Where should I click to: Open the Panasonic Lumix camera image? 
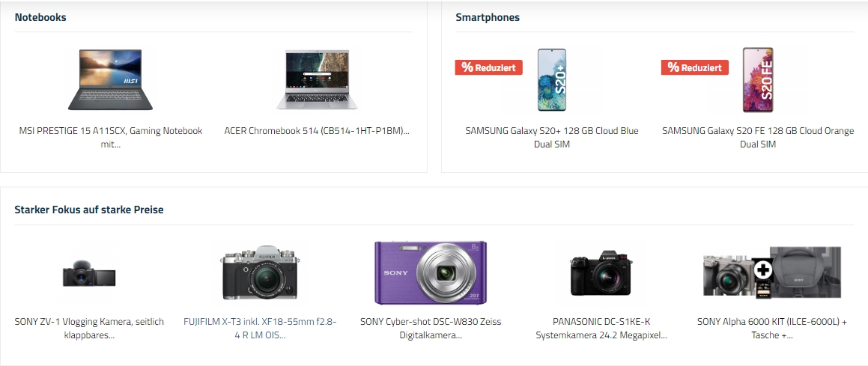tap(601, 273)
